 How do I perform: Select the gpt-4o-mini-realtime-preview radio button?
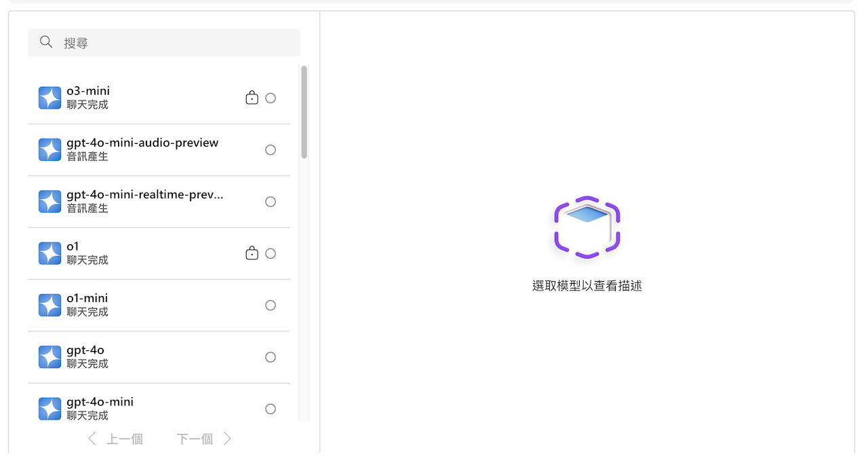tap(271, 202)
